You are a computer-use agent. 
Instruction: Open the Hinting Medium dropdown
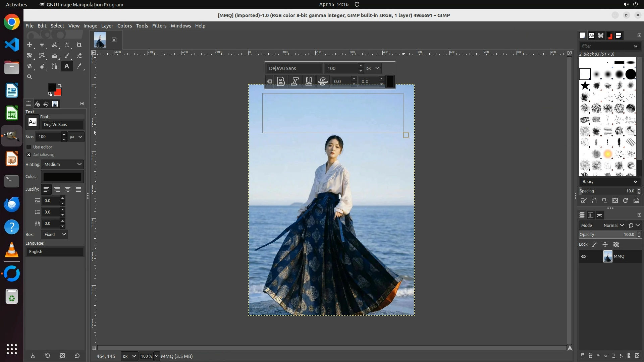[62, 165]
